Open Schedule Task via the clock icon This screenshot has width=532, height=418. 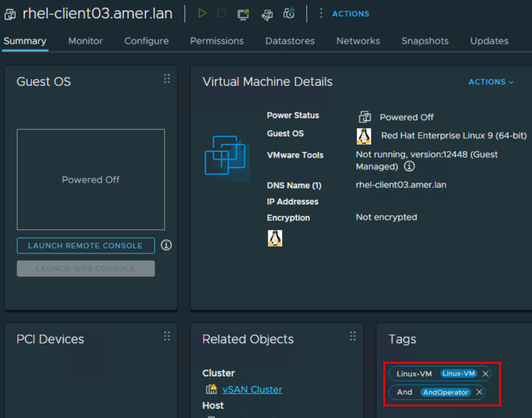[x=289, y=13]
